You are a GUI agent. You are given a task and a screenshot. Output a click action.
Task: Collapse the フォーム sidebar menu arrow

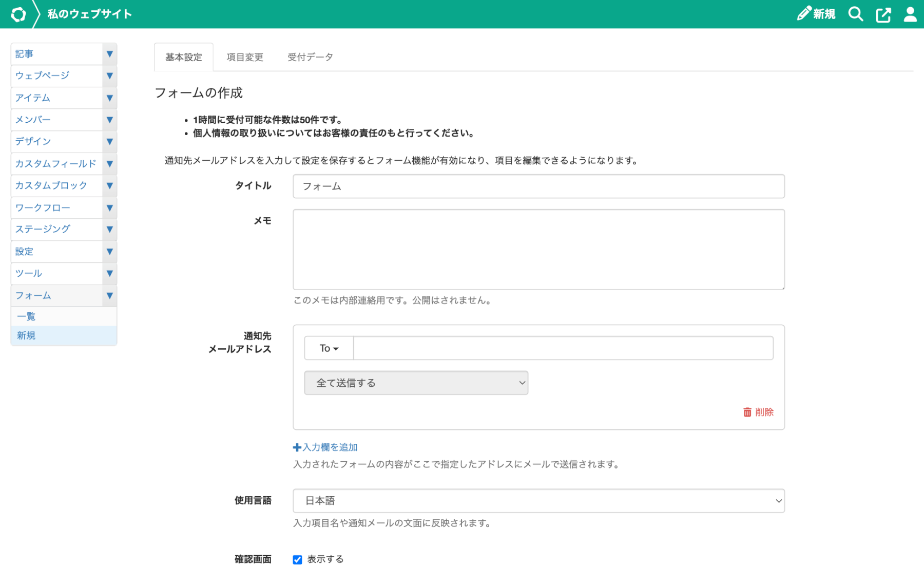pyautogui.click(x=109, y=295)
